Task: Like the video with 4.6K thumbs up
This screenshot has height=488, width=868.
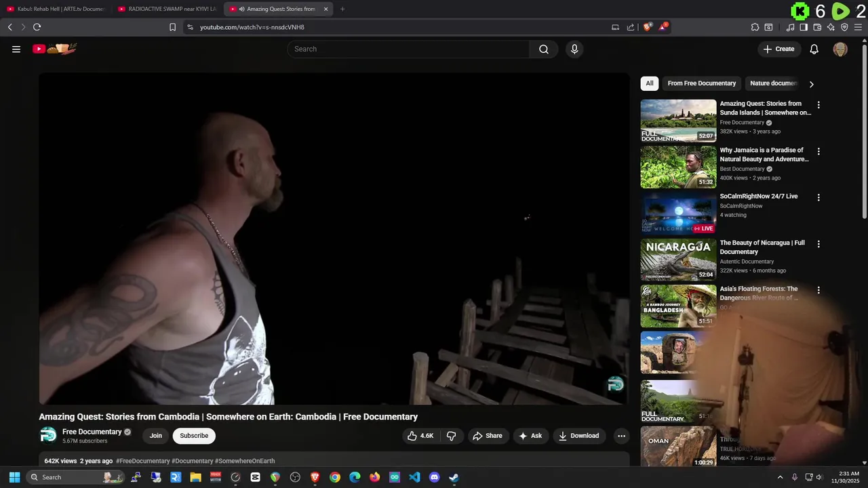Action: pos(420,436)
